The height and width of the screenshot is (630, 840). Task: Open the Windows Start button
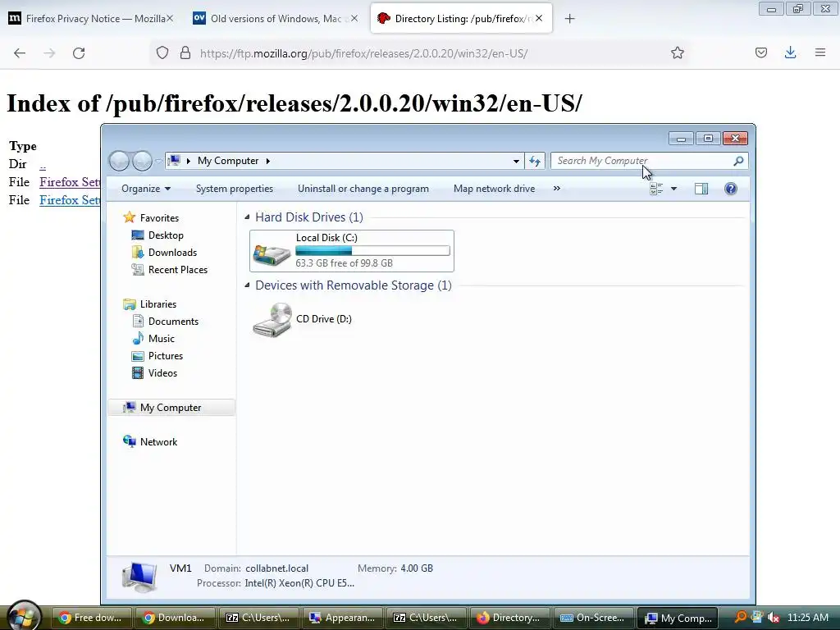coord(24,616)
